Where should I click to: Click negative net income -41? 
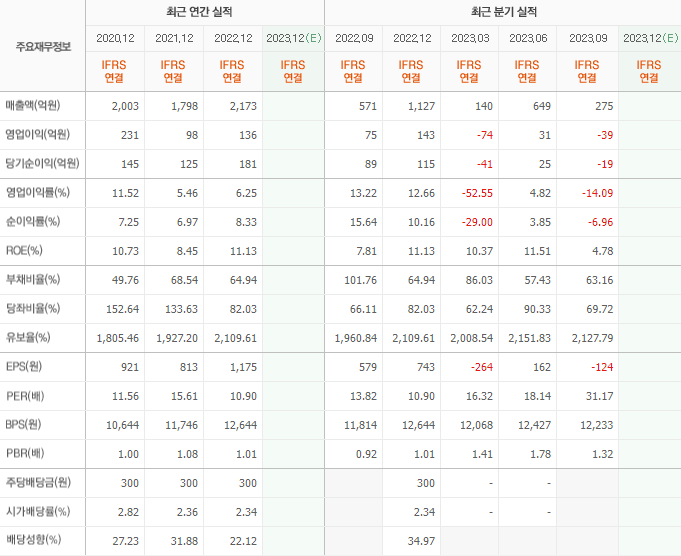(x=485, y=165)
